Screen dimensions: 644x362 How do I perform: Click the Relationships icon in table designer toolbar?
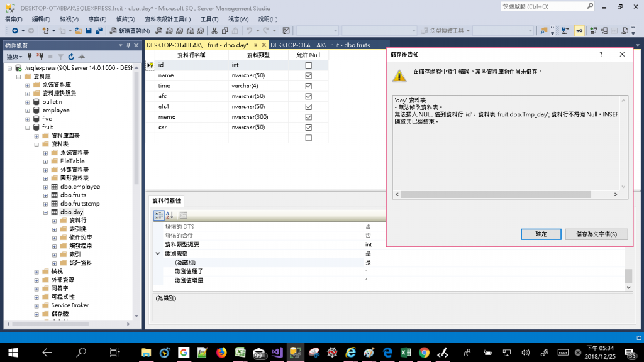[594, 31]
